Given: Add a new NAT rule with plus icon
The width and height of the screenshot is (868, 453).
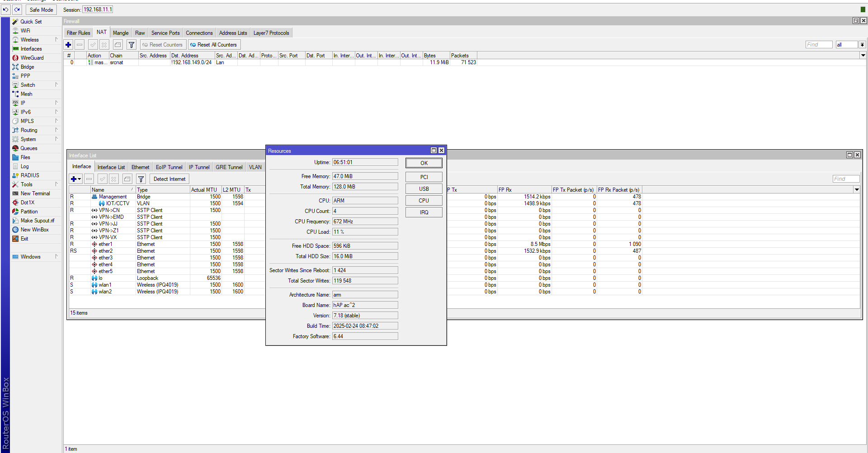Looking at the screenshot, I should click(68, 45).
